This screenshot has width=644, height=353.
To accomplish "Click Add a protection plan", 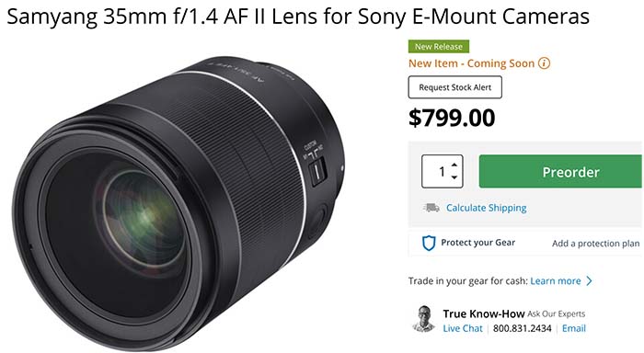I will [x=595, y=244].
